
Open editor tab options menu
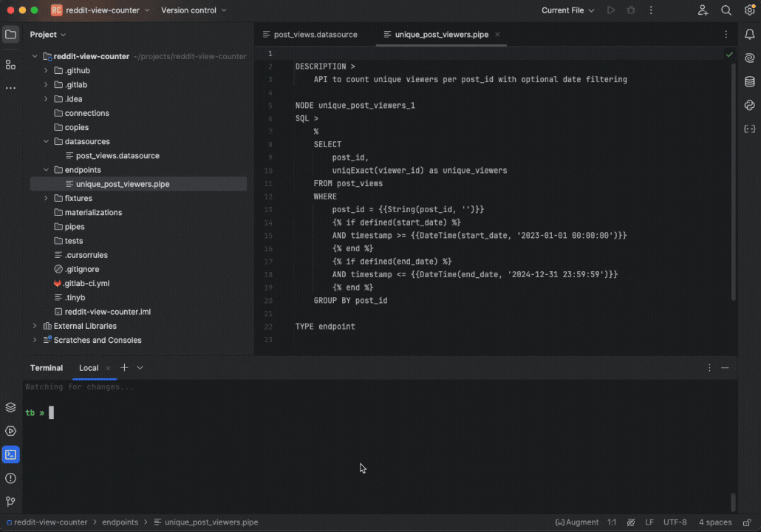[726, 35]
